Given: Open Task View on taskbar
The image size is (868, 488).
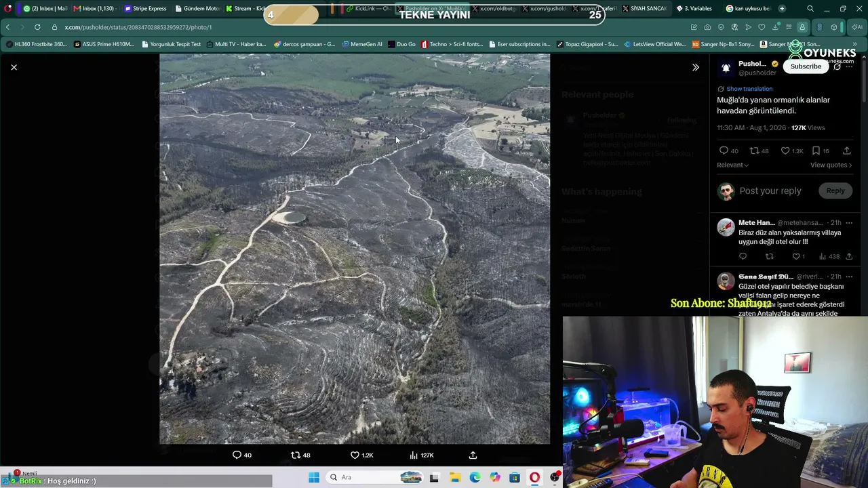Looking at the screenshot, I should tap(435, 477).
